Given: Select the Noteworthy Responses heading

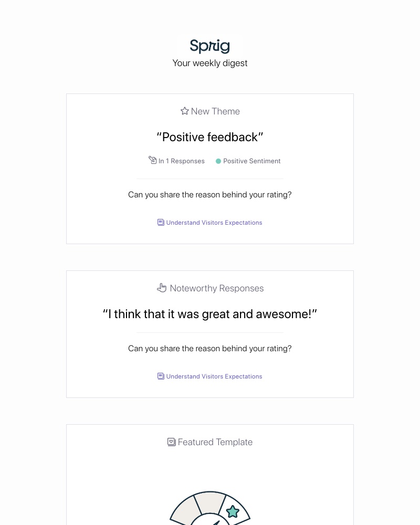Looking at the screenshot, I should [217, 288].
